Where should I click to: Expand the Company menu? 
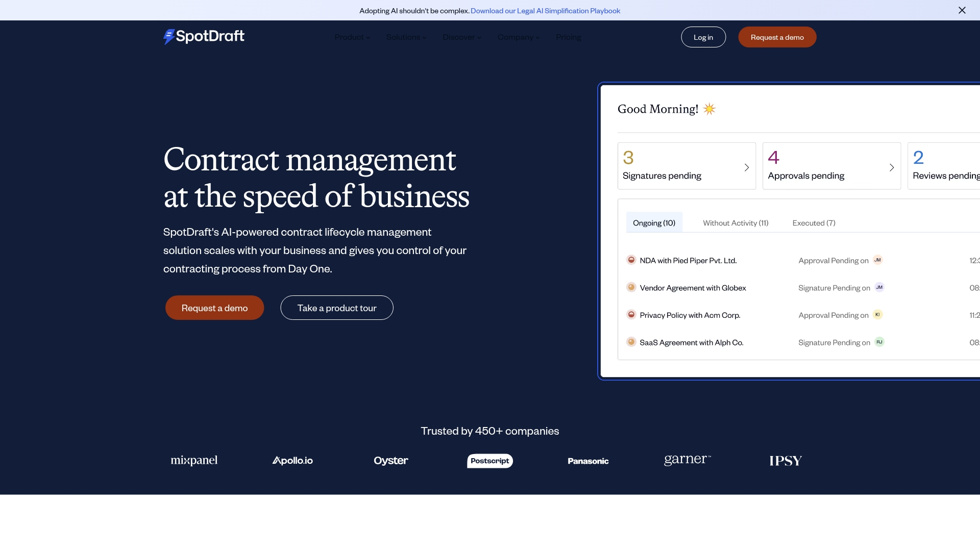point(518,37)
